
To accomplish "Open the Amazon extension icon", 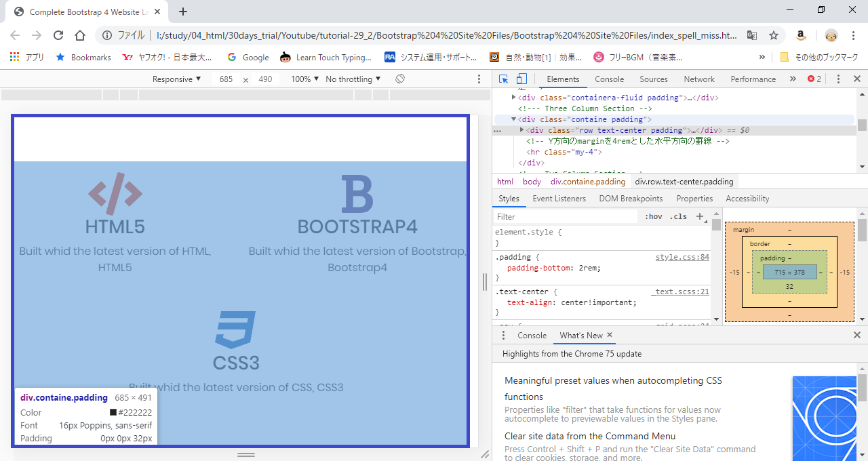I will [x=801, y=35].
